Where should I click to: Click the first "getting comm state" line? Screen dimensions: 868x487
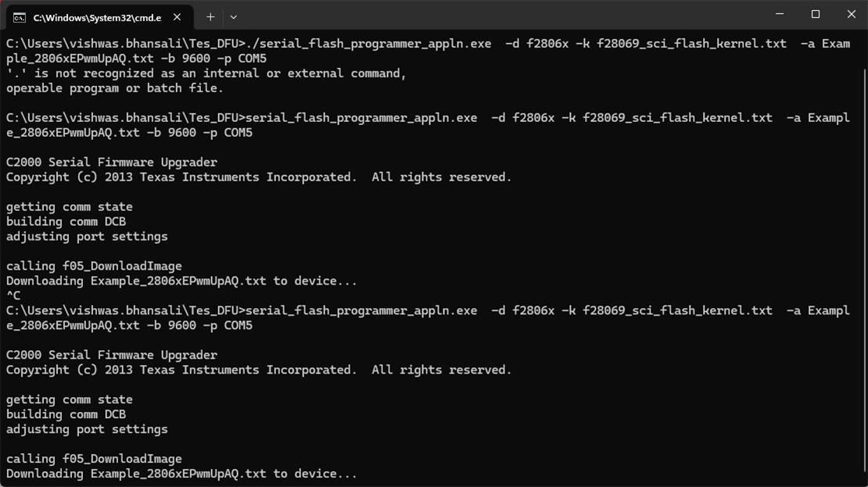(70, 207)
